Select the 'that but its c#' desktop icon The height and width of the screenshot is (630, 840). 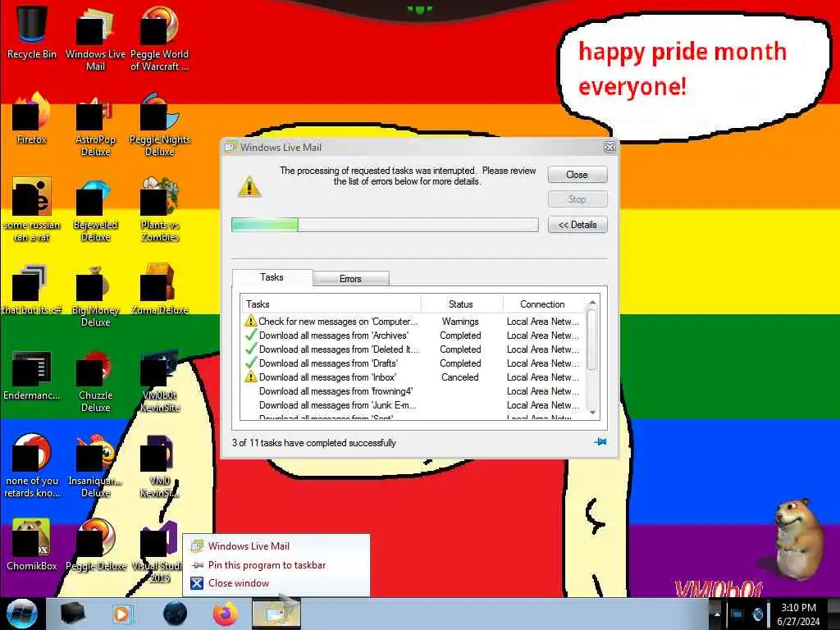32,290
